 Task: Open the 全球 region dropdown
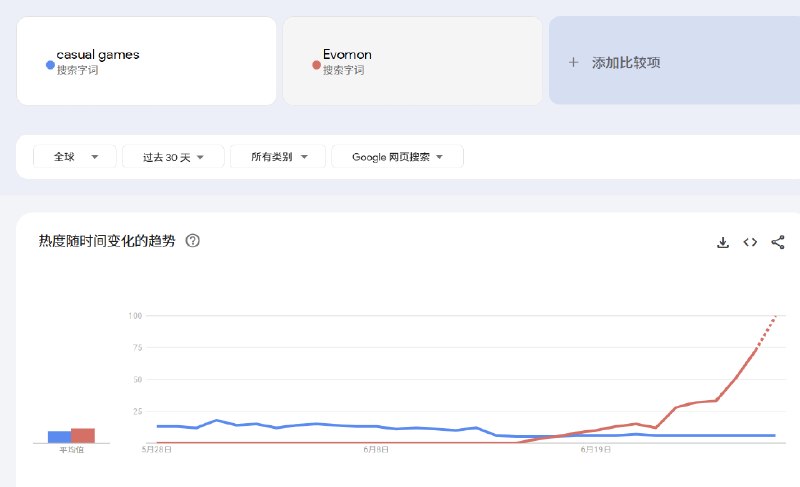pos(75,157)
